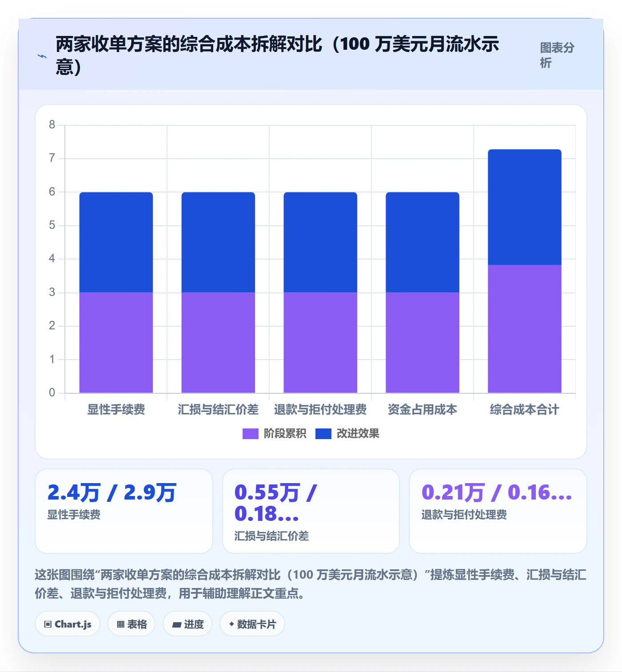Viewport: 622px width, 672px height.
Task: Click the grid icon in 表格 tag
Action: (120, 624)
